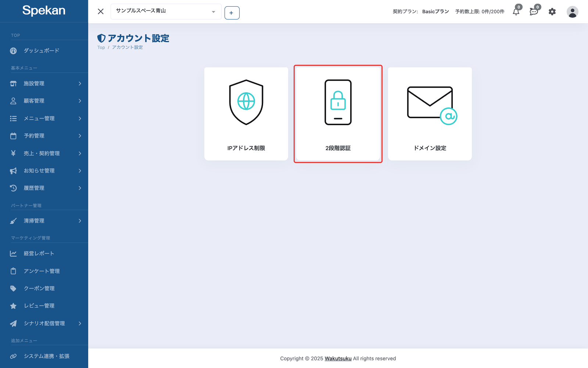This screenshot has height=368, width=588.
Task: Open the サンプルスペース青山 space dropdown
Action: [x=166, y=11]
